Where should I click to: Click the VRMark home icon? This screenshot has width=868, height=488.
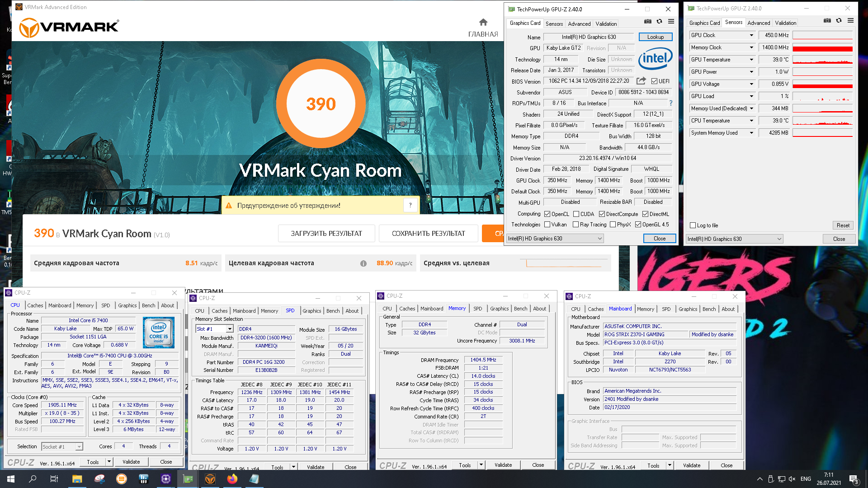click(x=483, y=22)
